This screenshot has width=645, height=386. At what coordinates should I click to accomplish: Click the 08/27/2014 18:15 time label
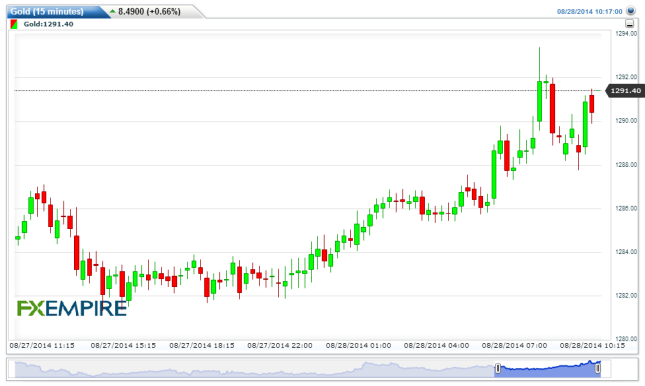tap(202, 345)
